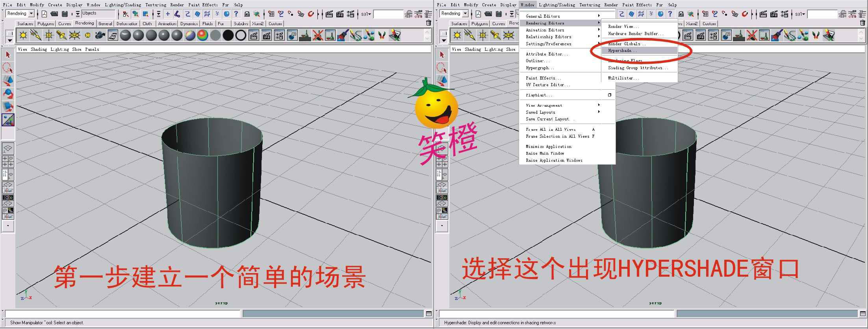The image size is (868, 329).
Task: Create ambient light from left window shelf
Action: (x=23, y=36)
